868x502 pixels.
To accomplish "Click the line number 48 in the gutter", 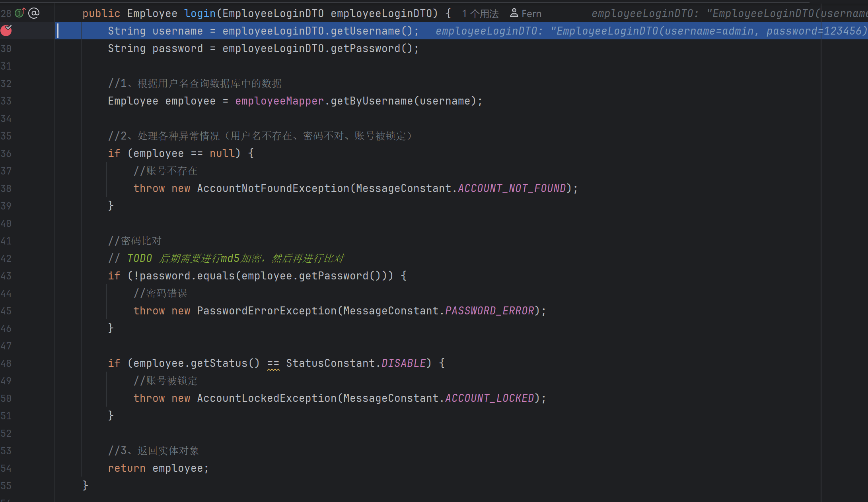I will click(6, 363).
